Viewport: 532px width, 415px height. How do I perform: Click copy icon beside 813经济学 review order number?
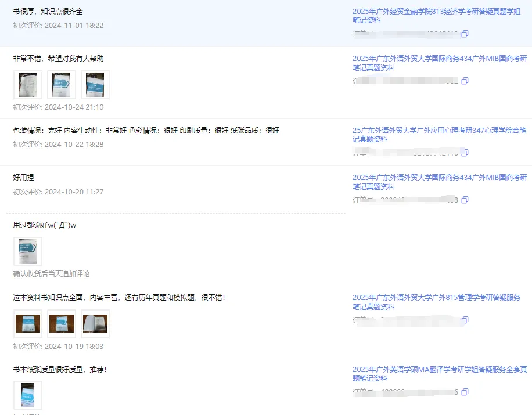click(x=465, y=34)
